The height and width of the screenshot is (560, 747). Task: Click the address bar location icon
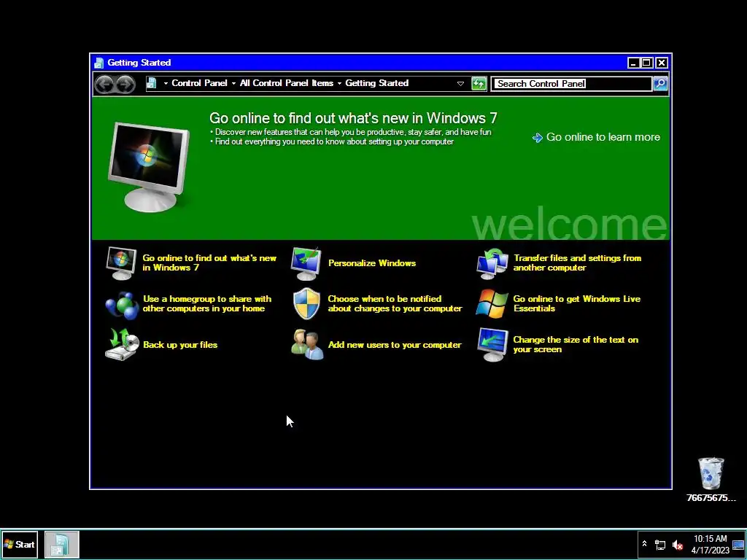coord(152,83)
